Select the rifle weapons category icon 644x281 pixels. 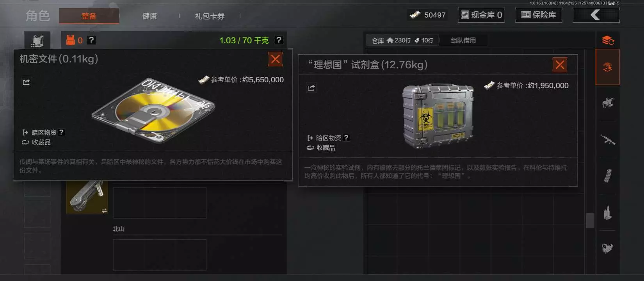pos(607,140)
